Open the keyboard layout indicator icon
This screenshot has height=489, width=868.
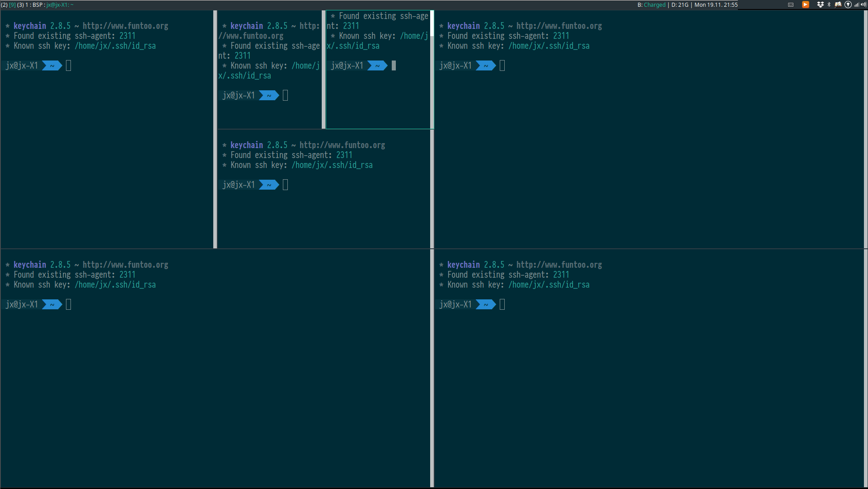(x=791, y=5)
